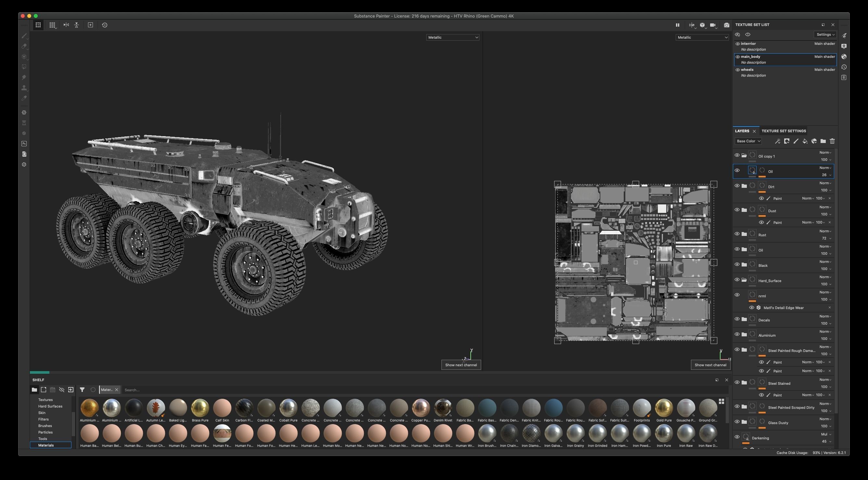Screen dimensions: 868x480
Task: Open the Brushes shelf category
Action: tap(45, 426)
